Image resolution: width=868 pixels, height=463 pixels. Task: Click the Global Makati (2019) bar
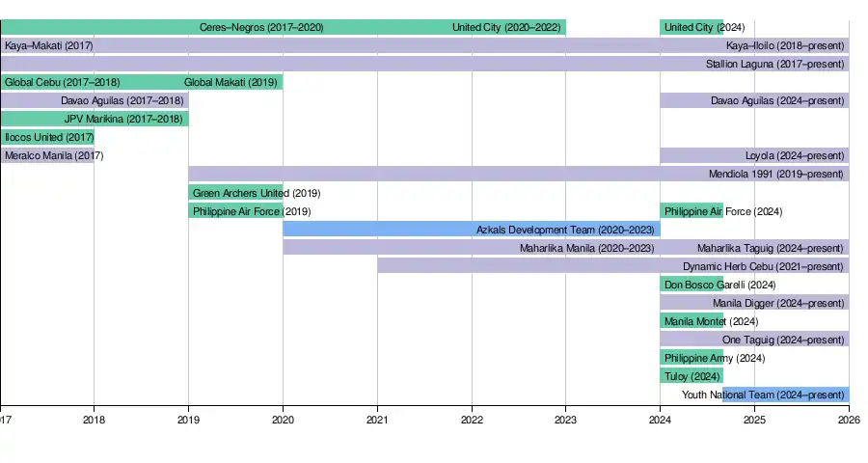[x=235, y=82]
